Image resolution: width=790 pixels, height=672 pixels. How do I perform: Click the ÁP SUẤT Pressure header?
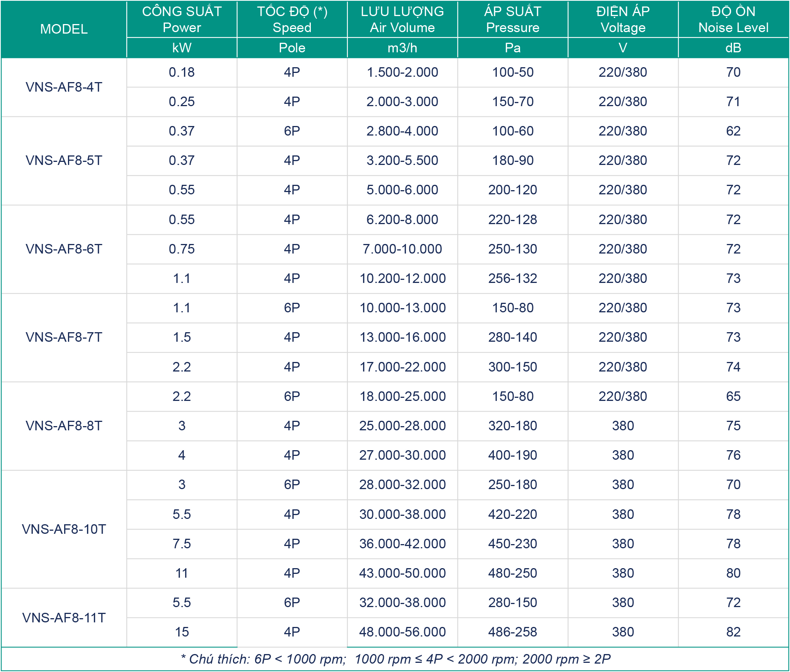pyautogui.click(x=513, y=19)
